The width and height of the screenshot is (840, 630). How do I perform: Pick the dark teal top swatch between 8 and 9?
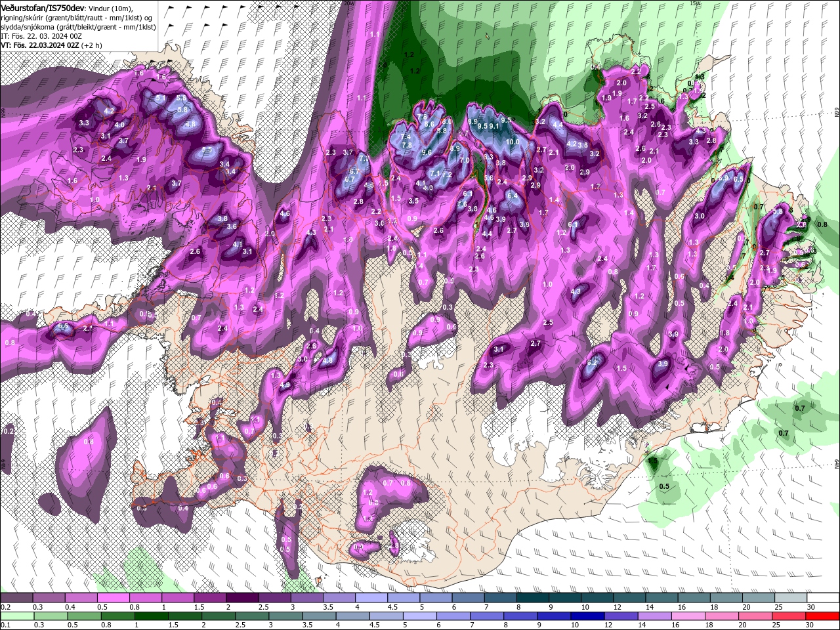tap(532, 598)
